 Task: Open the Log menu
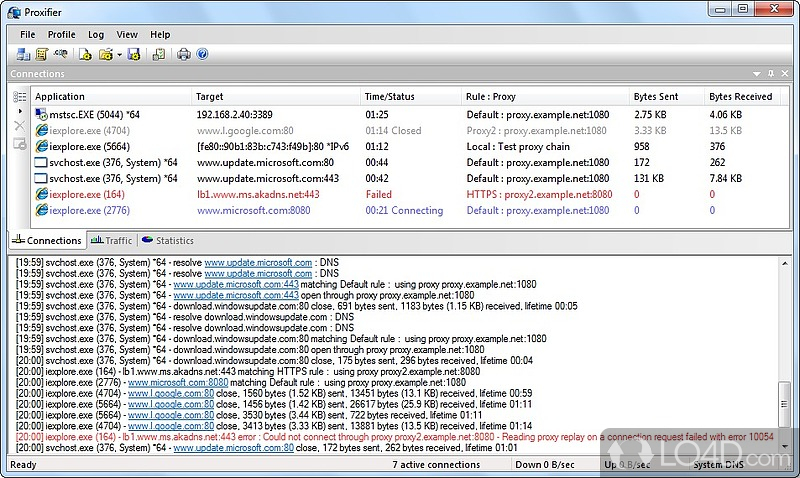tap(96, 34)
